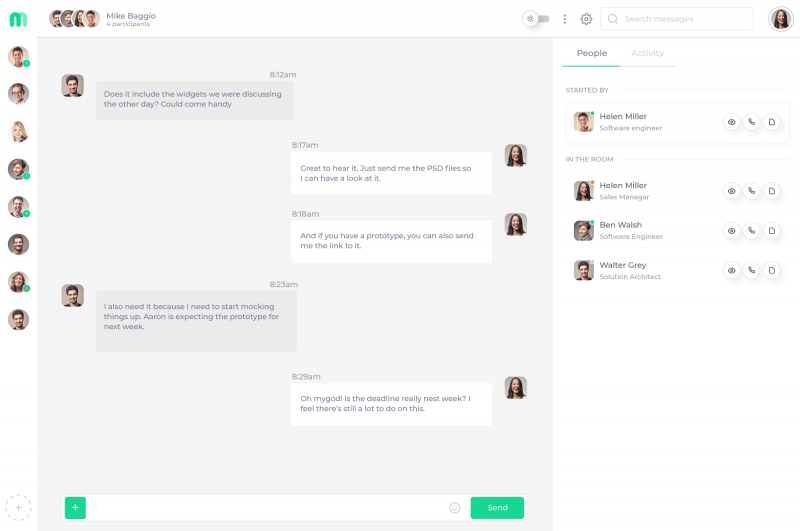Open the settings gear icon

click(586, 19)
